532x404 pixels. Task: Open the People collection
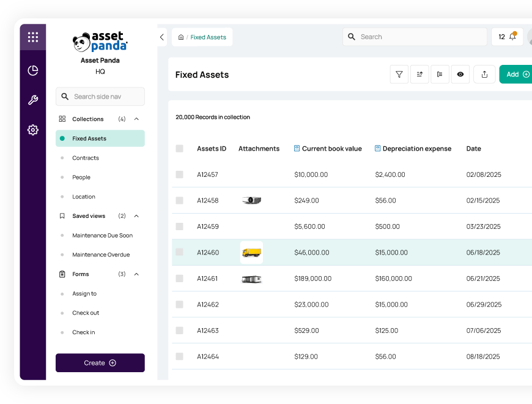81,178
